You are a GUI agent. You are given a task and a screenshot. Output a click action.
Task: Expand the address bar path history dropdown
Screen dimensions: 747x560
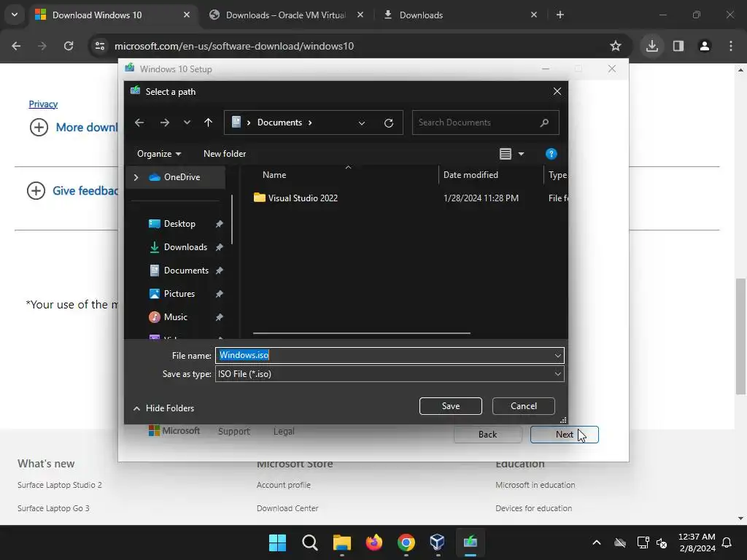[362, 122]
